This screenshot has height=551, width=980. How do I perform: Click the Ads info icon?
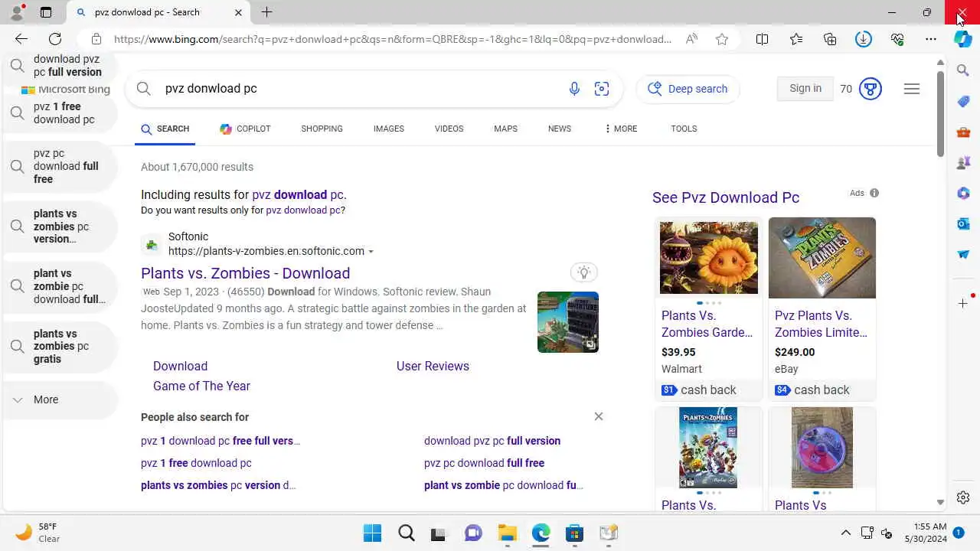874,193
